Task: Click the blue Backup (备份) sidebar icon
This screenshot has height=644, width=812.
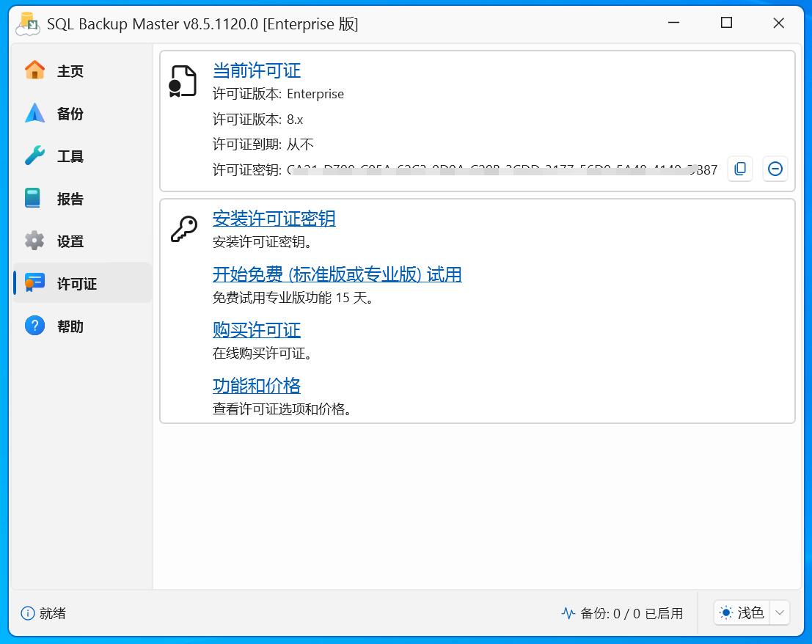Action: pyautogui.click(x=34, y=113)
